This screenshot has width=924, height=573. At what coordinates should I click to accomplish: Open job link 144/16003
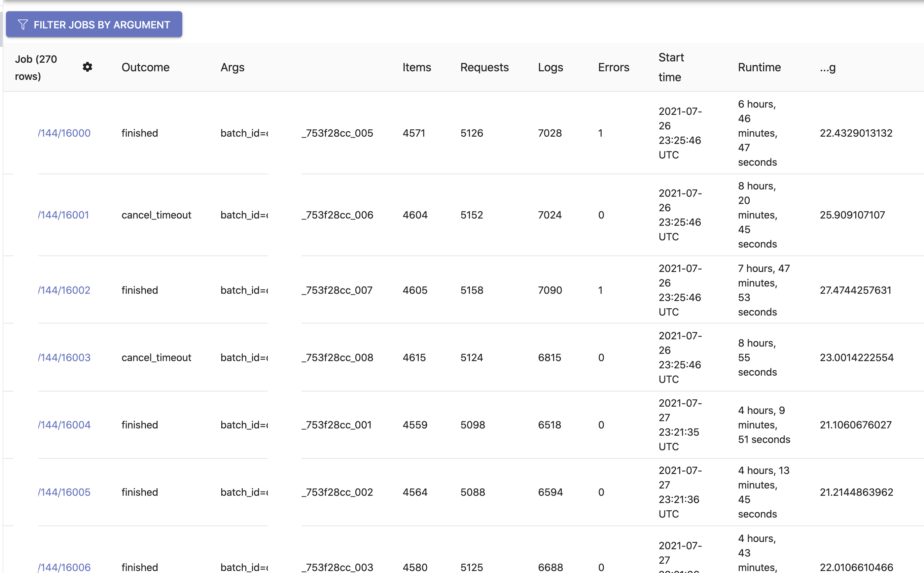[x=65, y=357]
